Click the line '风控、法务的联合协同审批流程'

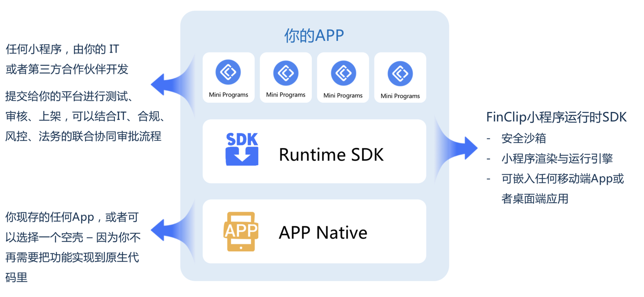pos(83,136)
